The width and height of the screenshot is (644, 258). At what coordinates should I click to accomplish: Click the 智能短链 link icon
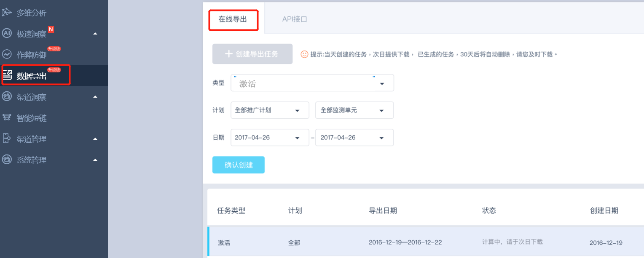tap(6, 117)
